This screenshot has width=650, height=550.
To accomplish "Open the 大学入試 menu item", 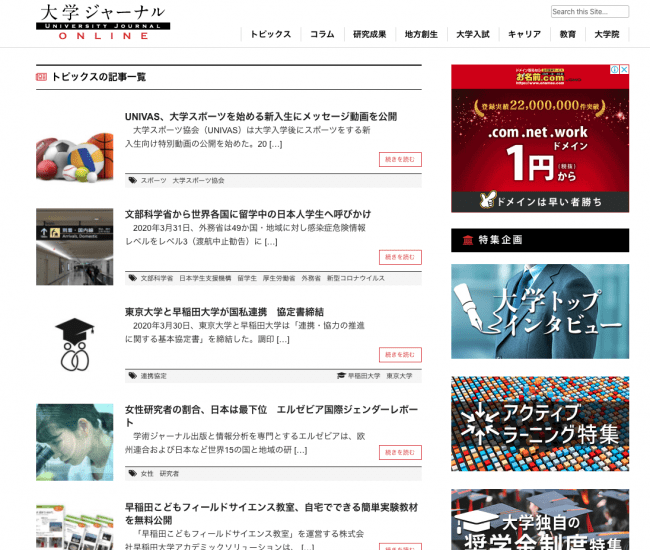I will [473, 34].
